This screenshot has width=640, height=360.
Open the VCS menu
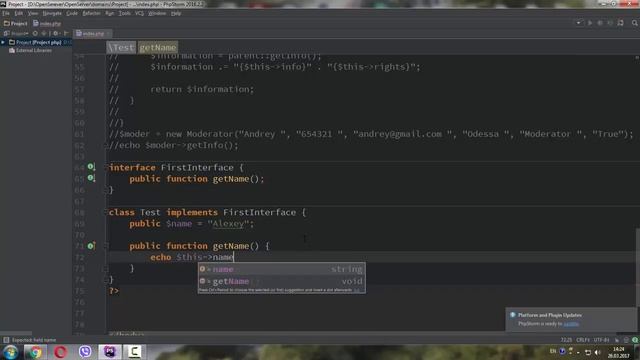click(139, 13)
